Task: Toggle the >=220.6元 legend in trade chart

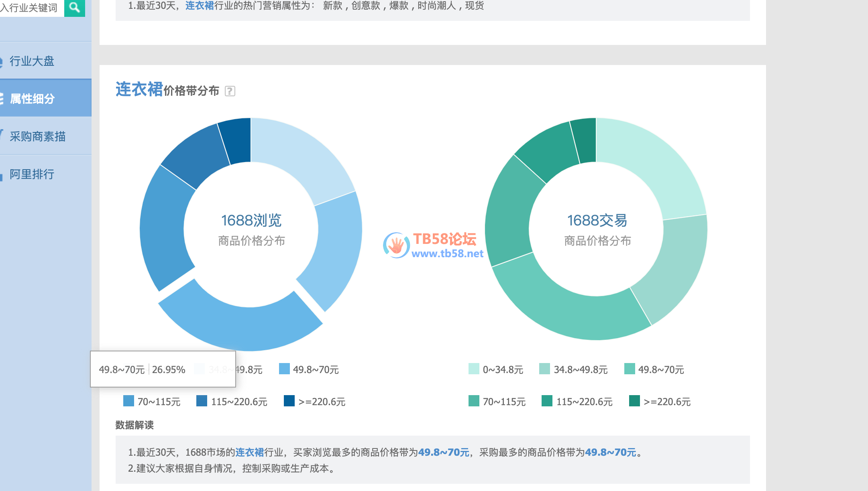Action: (660, 401)
